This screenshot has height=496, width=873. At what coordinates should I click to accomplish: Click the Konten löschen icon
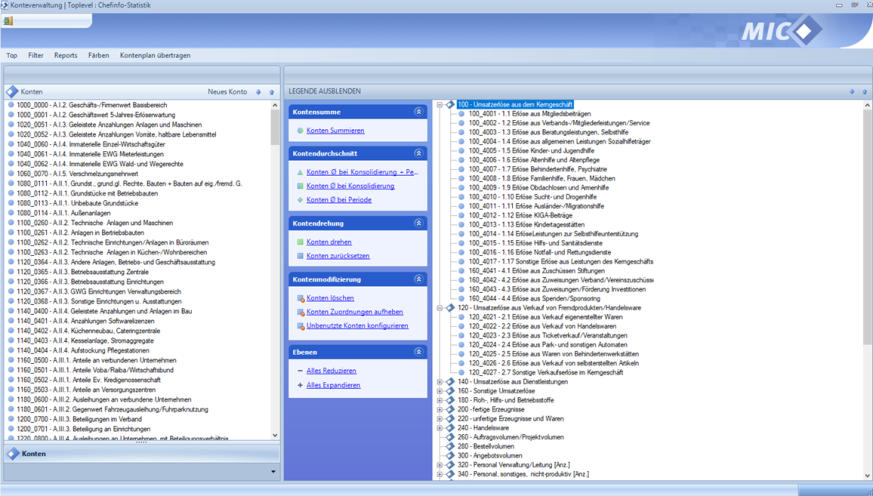click(x=299, y=298)
